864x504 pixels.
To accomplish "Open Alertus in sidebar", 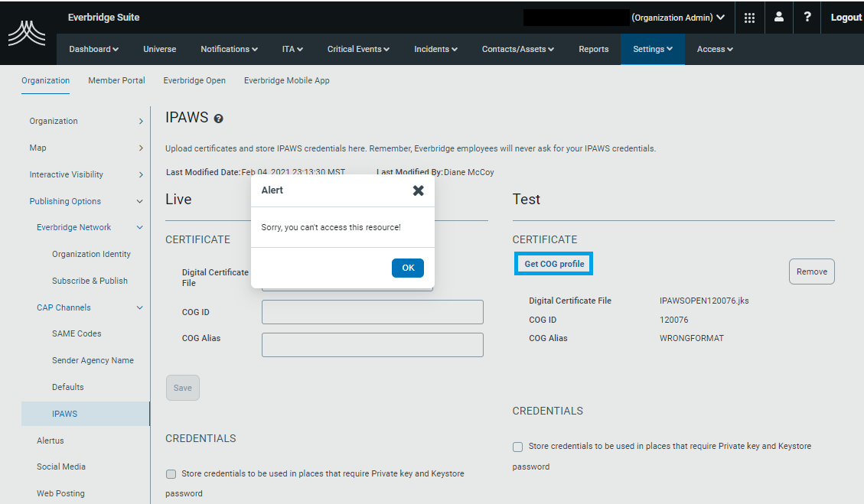I will pos(51,441).
